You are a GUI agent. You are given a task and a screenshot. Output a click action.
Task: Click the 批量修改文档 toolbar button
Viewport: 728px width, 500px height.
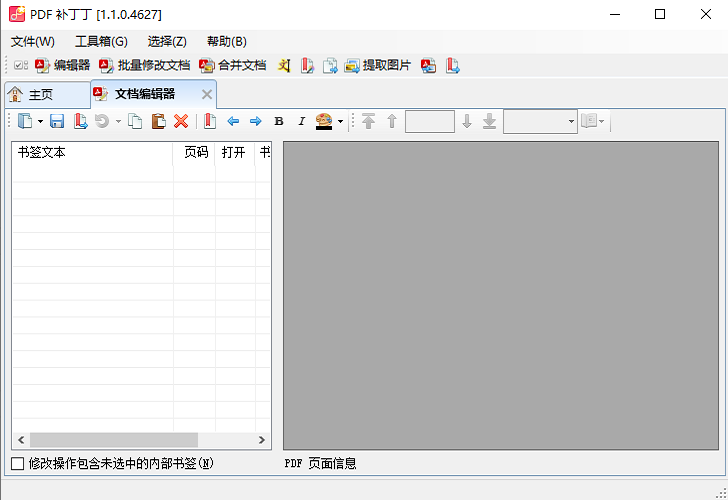pos(144,66)
